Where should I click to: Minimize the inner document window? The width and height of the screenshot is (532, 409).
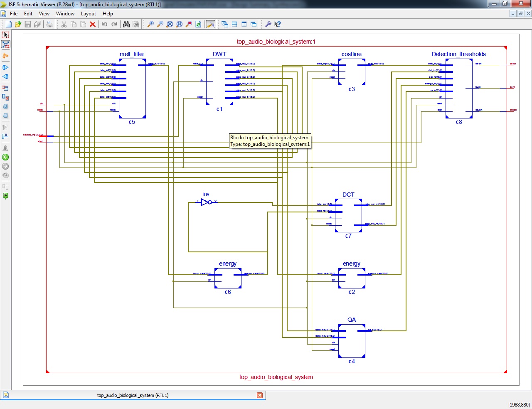[x=513, y=14]
